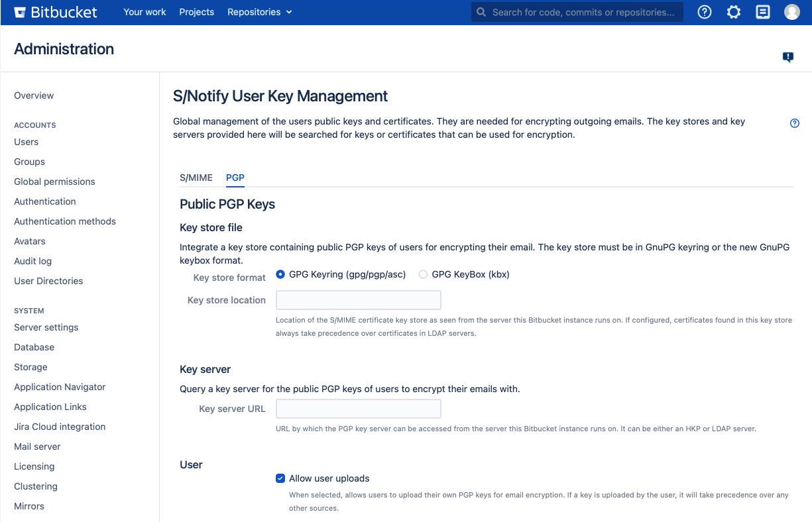Click the feedback speech bubble icon
Viewport: 812px width, 522px height.
pos(788,57)
